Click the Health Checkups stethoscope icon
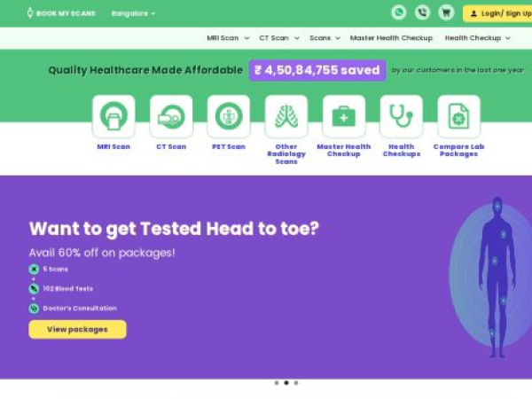Screen dimensions: 532x399 (401, 117)
